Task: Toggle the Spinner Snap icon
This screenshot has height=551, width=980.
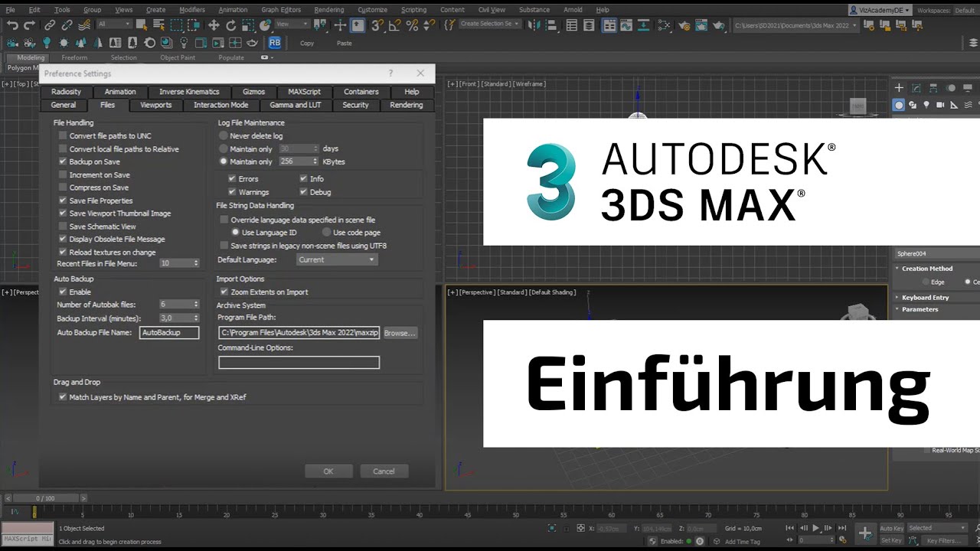Action: (430, 25)
